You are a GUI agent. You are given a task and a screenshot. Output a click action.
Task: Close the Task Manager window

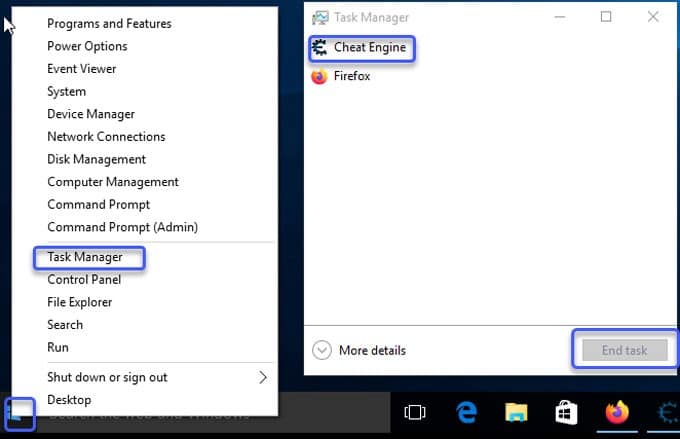(x=653, y=16)
